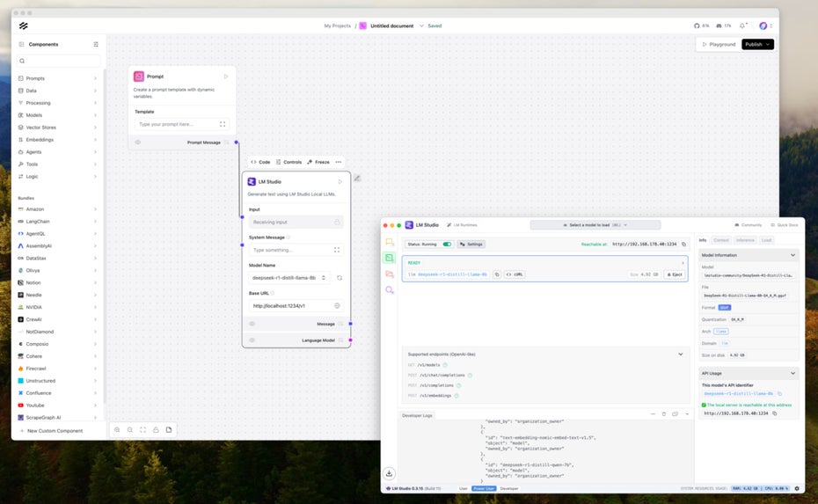818x504 pixels.
Task: Expand System Message editor icon
Action: (x=337, y=250)
